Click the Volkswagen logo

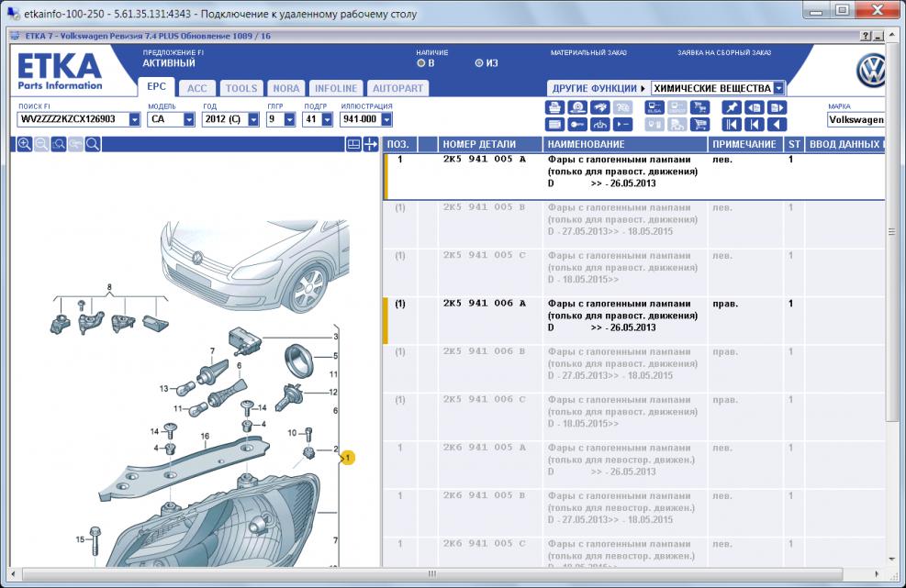(871, 70)
